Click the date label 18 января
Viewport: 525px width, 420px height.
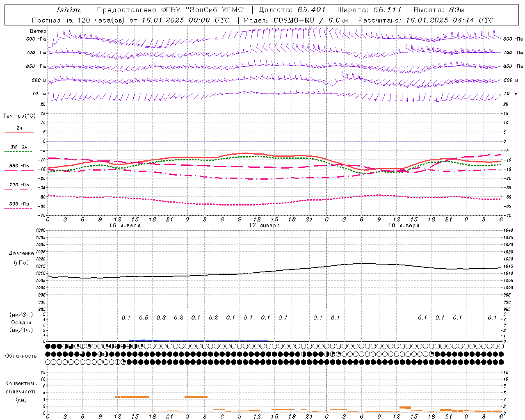pos(404,226)
